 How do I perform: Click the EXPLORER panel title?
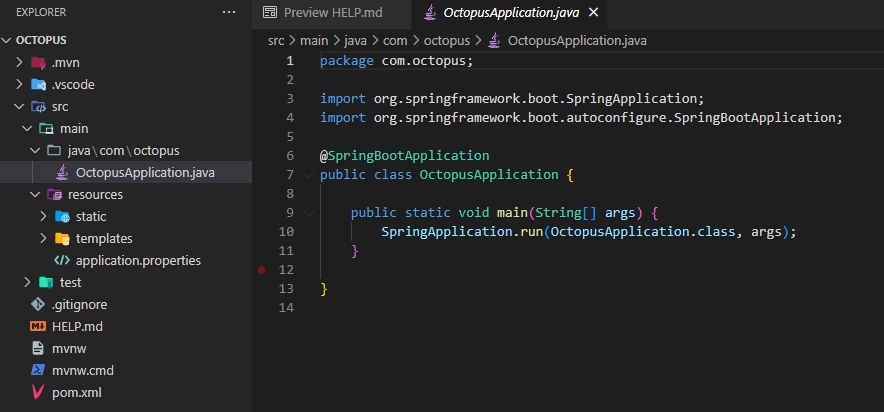pos(41,12)
